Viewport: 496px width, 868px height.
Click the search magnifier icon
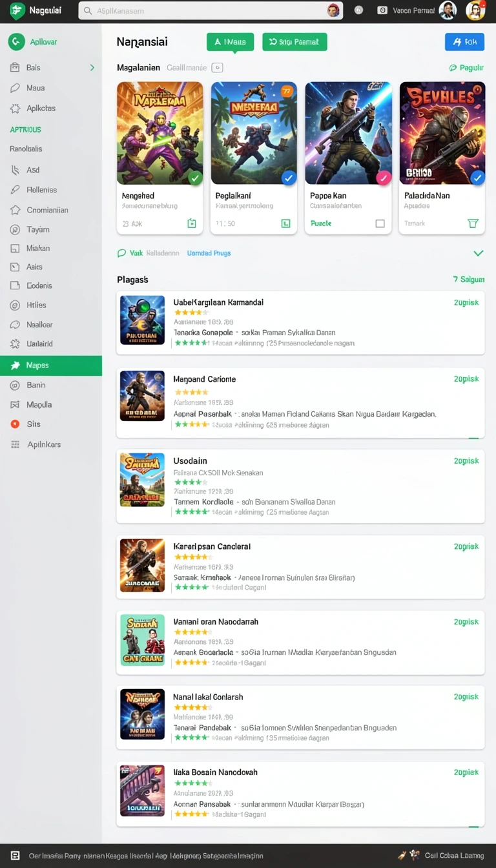tap(88, 11)
